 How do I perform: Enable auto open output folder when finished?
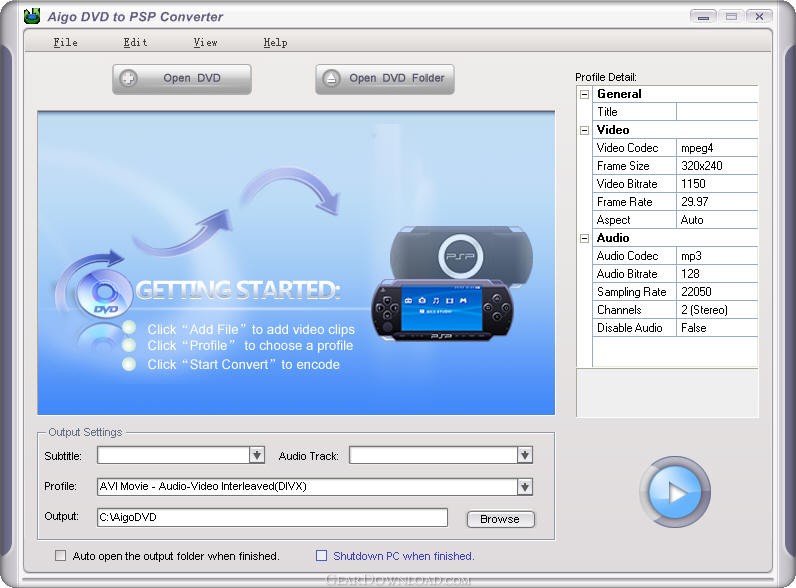tap(60, 556)
